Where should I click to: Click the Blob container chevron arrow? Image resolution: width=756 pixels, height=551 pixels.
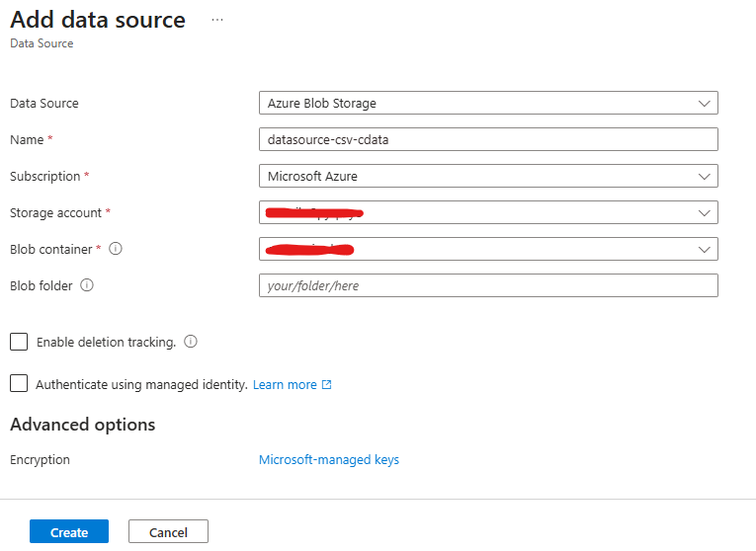pyautogui.click(x=704, y=249)
